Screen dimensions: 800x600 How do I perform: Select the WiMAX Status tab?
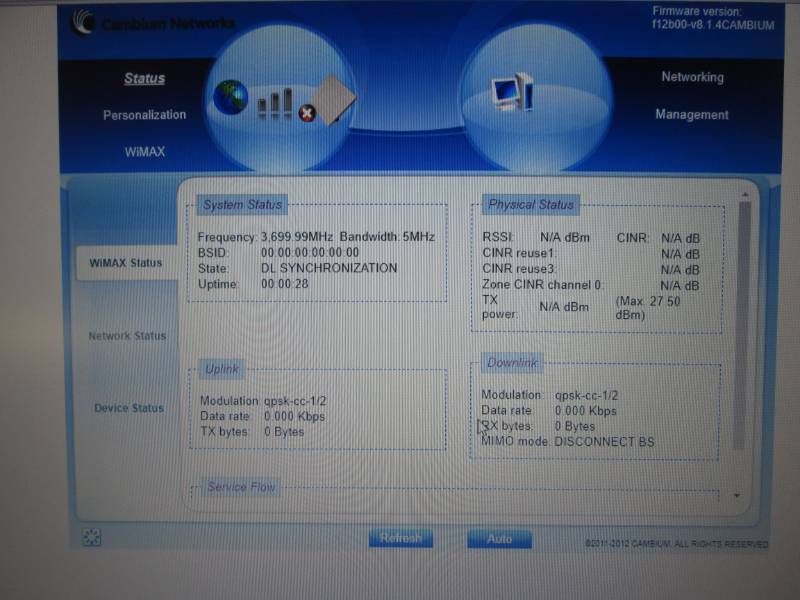coord(126,263)
